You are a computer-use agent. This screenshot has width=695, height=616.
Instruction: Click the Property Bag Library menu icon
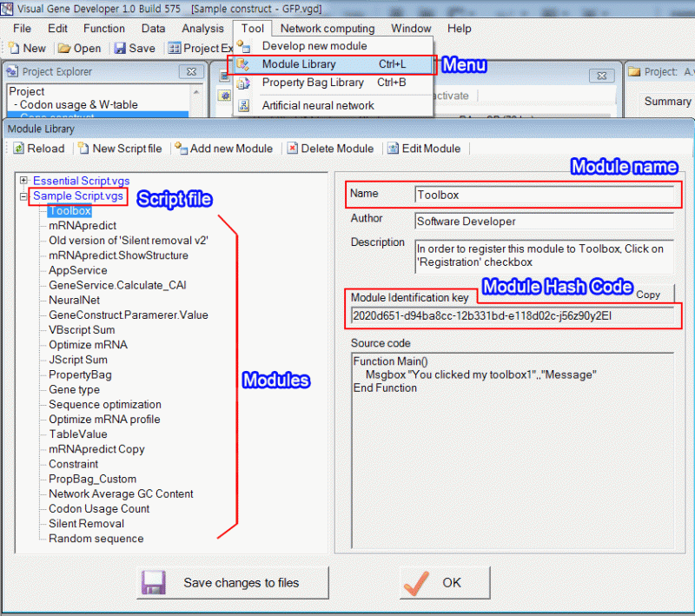click(x=243, y=83)
